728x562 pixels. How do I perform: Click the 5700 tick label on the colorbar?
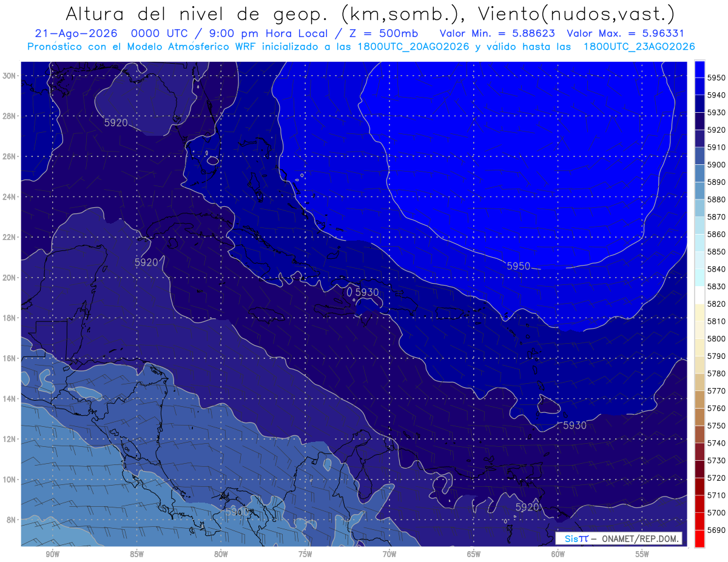pos(716,513)
